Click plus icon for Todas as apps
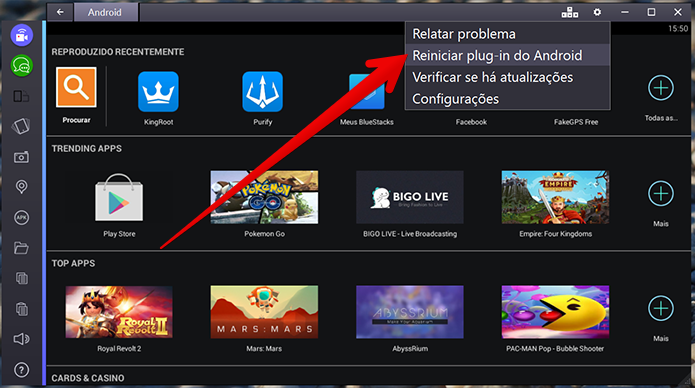 pyautogui.click(x=661, y=88)
